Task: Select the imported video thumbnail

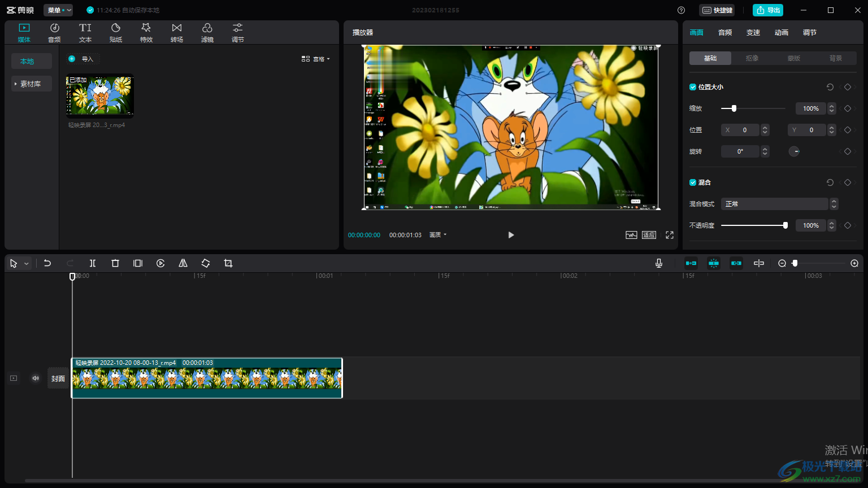Action: (100, 96)
